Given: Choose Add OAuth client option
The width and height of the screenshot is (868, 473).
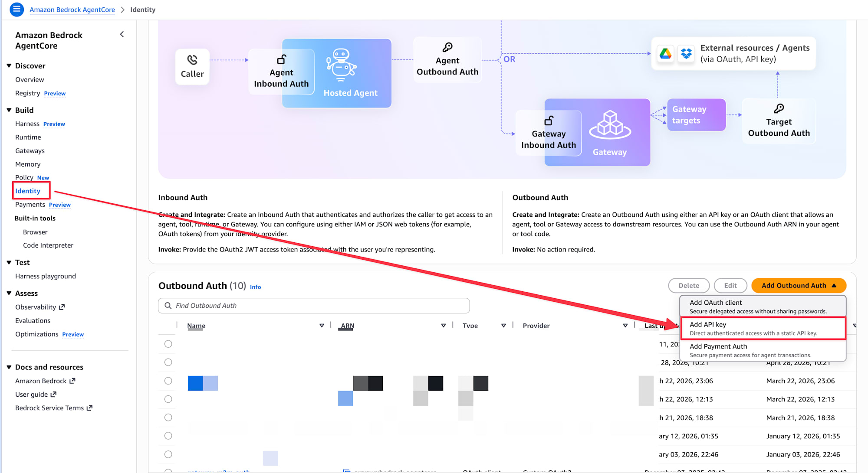Looking at the screenshot, I should tap(763, 307).
